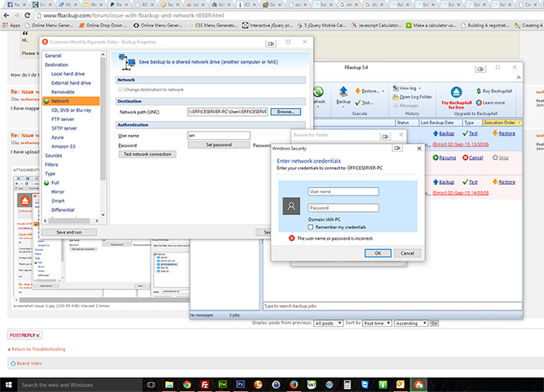Click Learn more in the upgrade section

click(x=490, y=102)
